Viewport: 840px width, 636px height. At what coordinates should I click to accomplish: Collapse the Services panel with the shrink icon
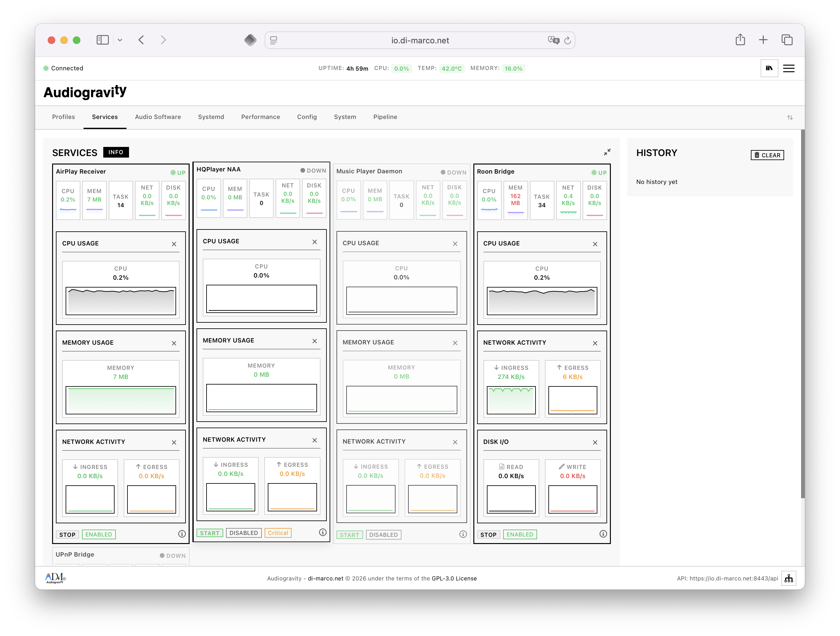click(x=607, y=152)
